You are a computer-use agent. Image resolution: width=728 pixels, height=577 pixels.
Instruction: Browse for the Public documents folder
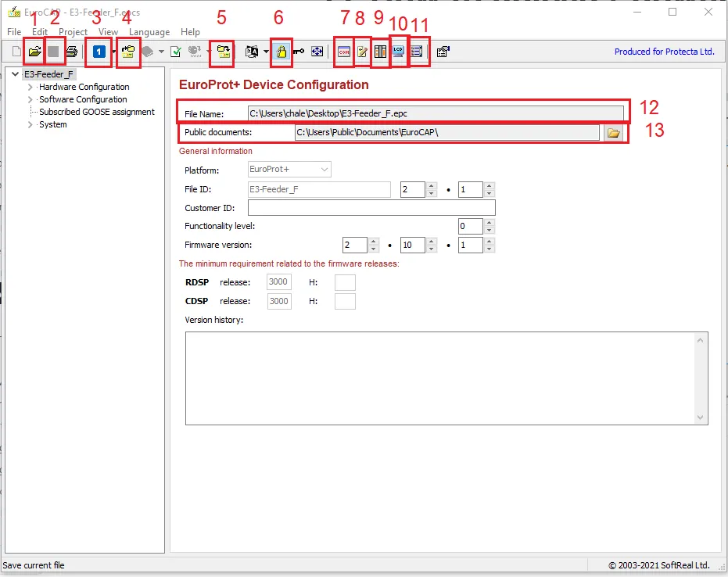pos(613,133)
